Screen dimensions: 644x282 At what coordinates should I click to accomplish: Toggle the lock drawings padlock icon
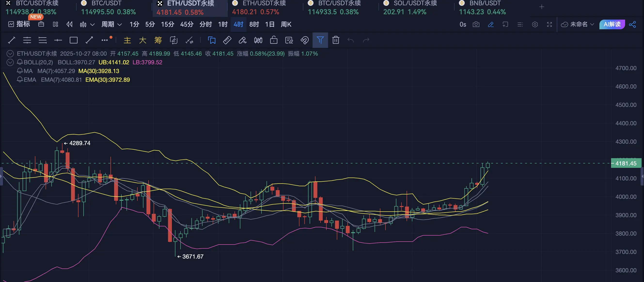click(274, 40)
